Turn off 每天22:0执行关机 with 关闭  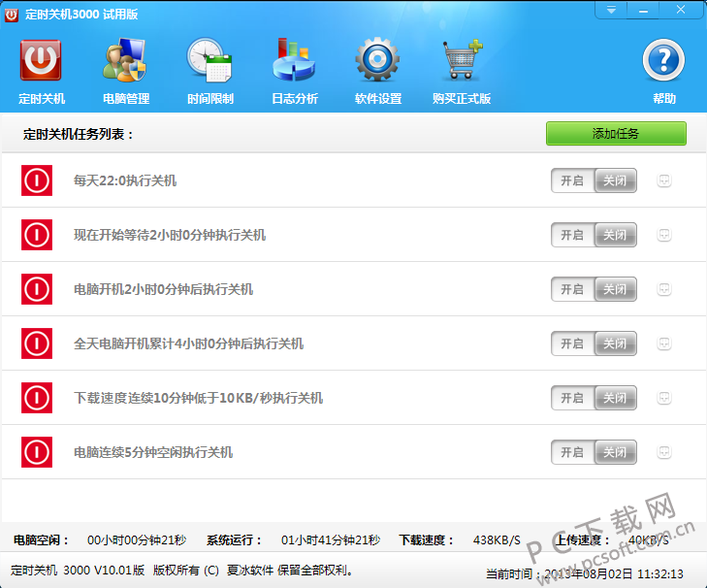(616, 180)
